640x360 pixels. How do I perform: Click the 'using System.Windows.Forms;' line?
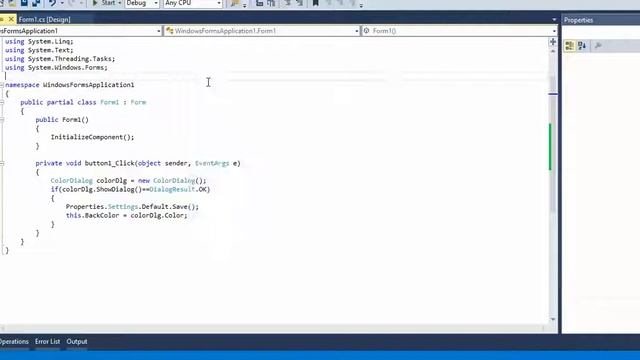point(56,68)
